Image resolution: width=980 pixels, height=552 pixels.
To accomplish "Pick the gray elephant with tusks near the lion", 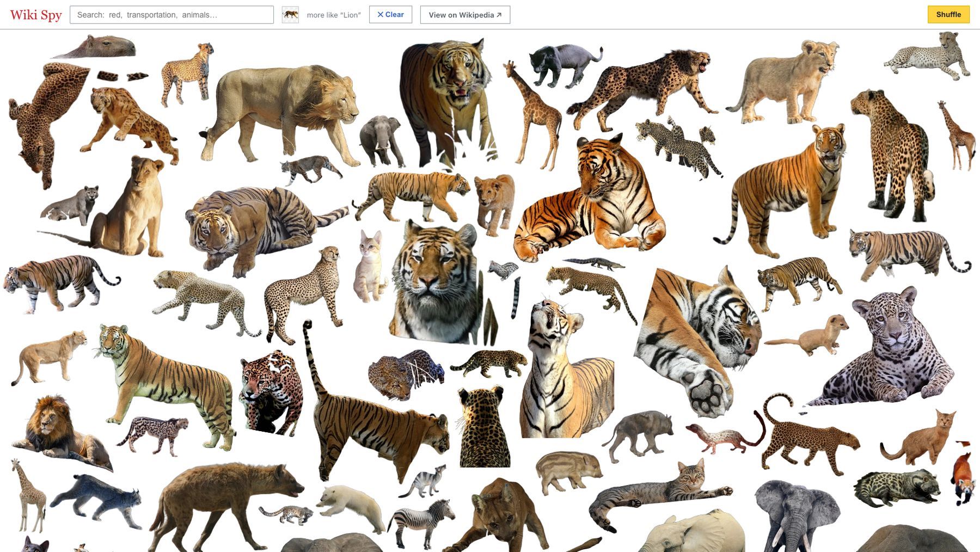I will [382, 140].
